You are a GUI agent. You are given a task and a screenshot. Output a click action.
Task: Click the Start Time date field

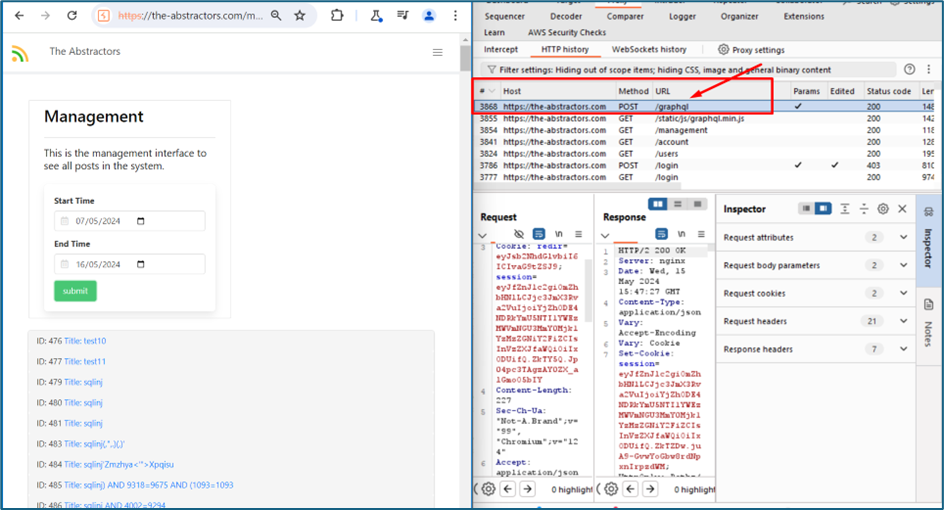pos(129,221)
